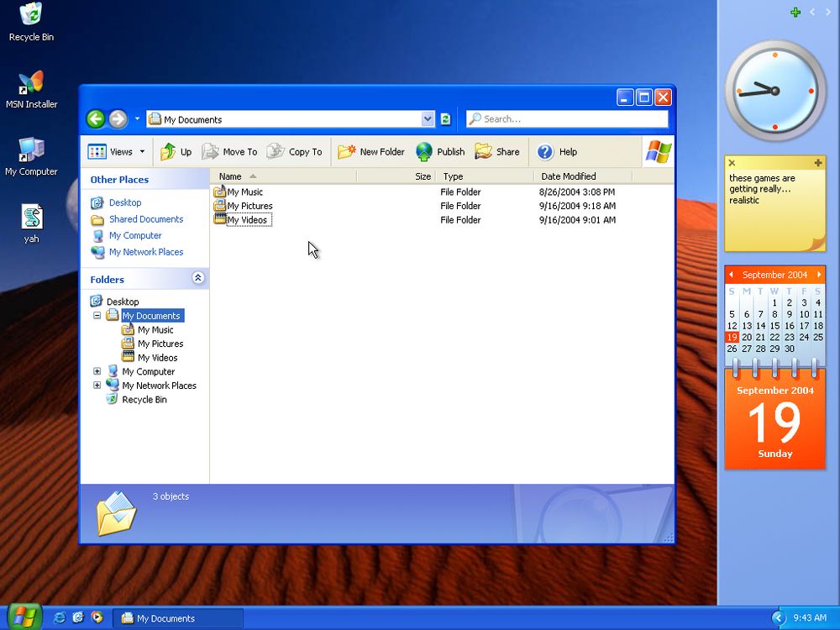Expand the address bar dropdown
The height and width of the screenshot is (630, 840).
[428, 119]
